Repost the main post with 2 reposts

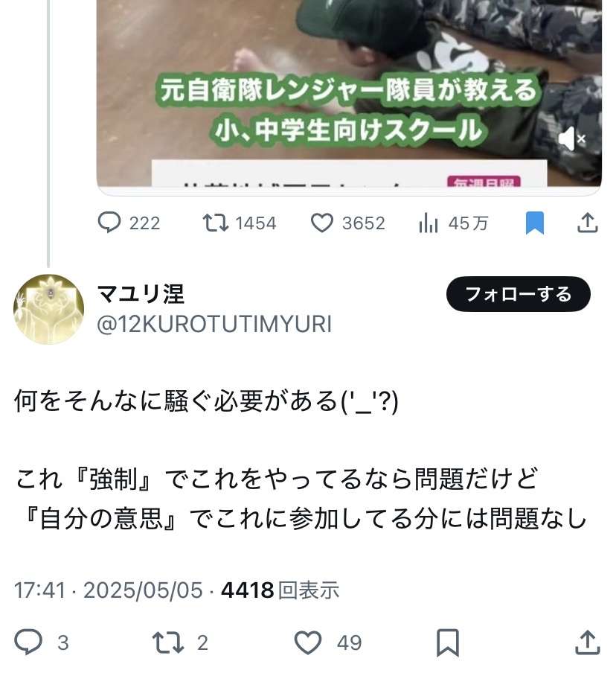pyautogui.click(x=180, y=642)
